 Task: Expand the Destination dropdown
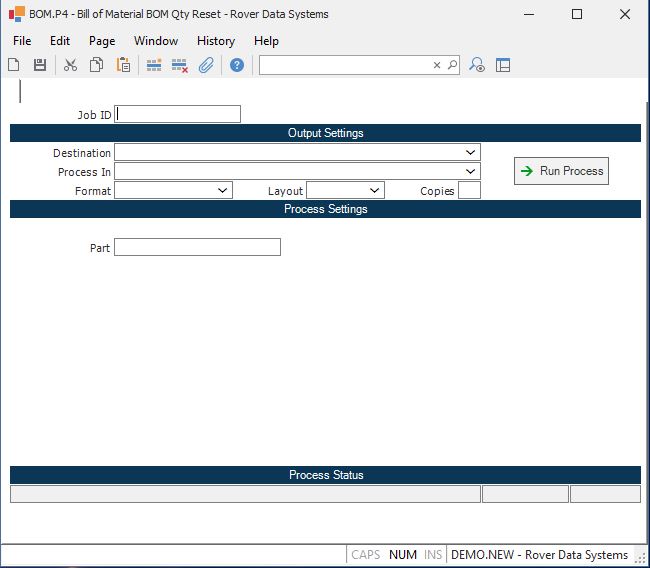(470, 153)
